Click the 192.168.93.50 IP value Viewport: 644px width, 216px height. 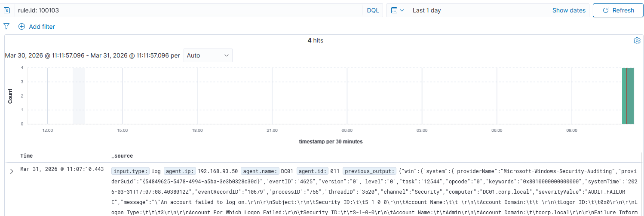point(218,171)
